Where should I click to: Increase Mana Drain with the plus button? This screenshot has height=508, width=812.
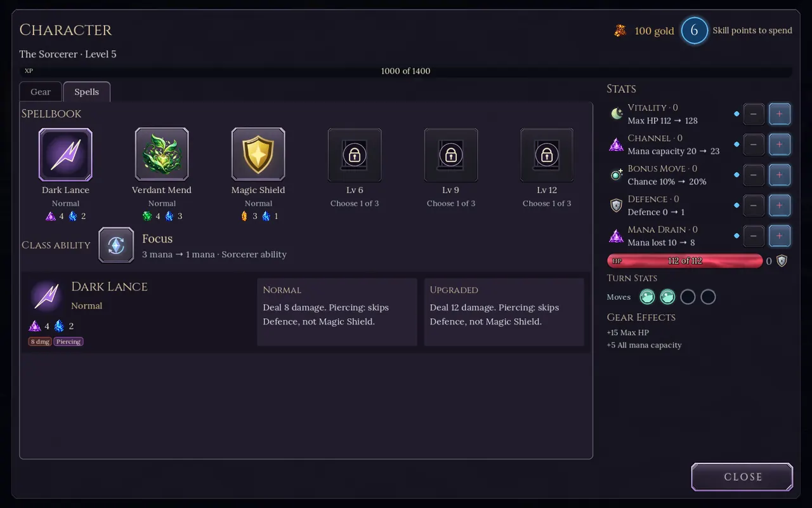coord(780,236)
